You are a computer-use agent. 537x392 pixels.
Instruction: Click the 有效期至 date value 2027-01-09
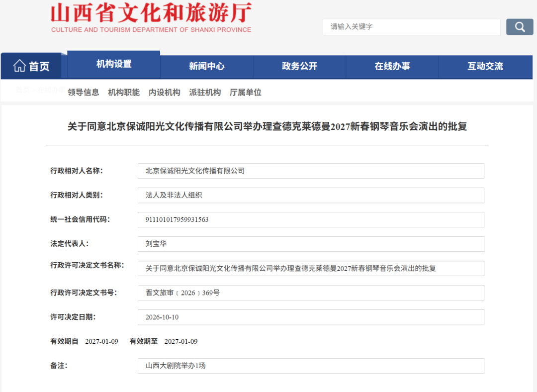pyautogui.click(x=181, y=342)
